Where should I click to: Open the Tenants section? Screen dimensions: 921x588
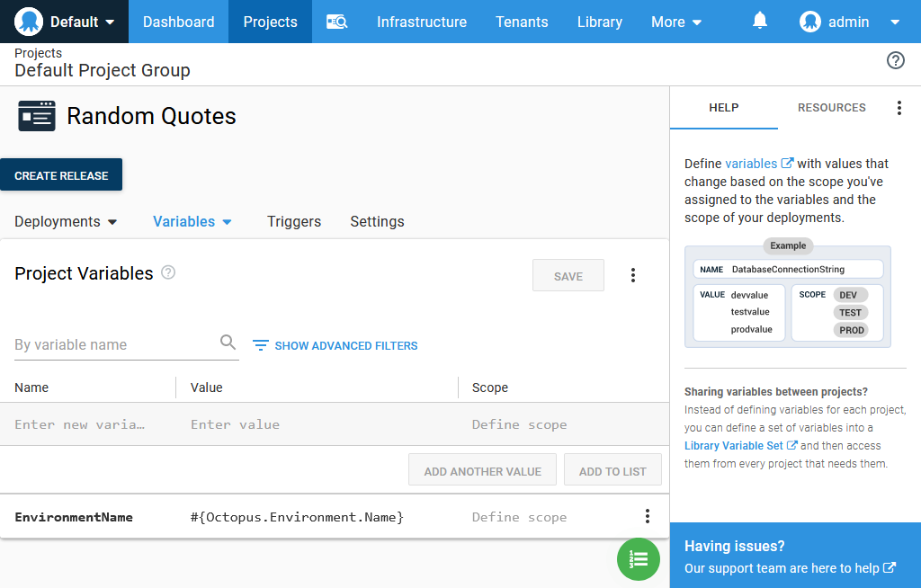522,22
